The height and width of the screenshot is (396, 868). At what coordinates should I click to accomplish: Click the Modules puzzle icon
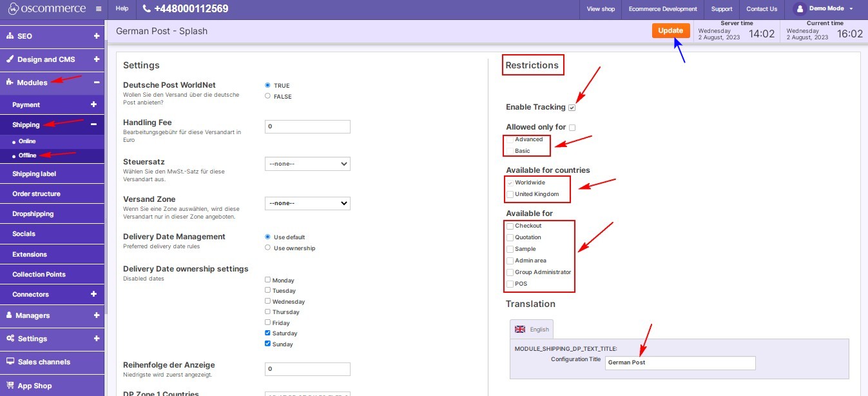tap(10, 83)
